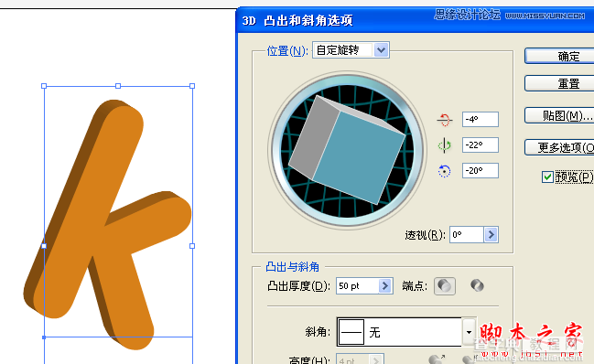594x364 pixels.
Task: Click the middle-left selection handle of letter K
Action: tap(44, 246)
